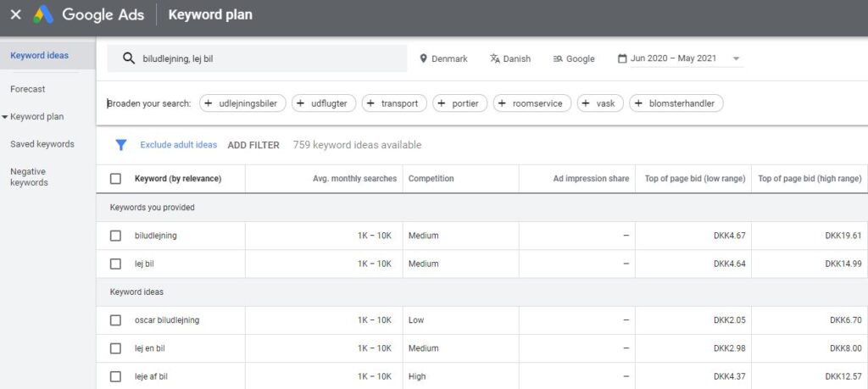Click Exclude adult ideas filter link
The image size is (868, 389).
[x=178, y=145]
